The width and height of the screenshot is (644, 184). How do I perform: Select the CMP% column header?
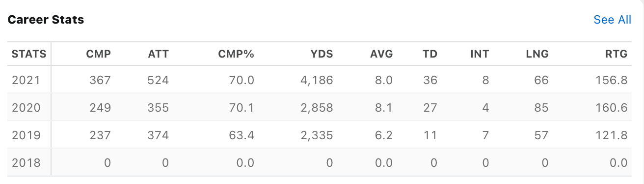(x=236, y=54)
